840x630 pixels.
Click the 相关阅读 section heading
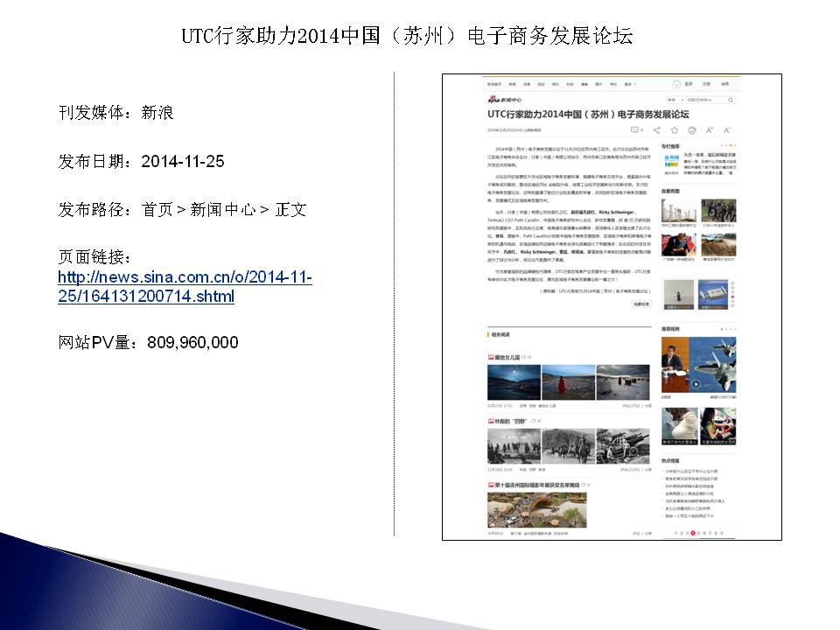[x=500, y=334]
